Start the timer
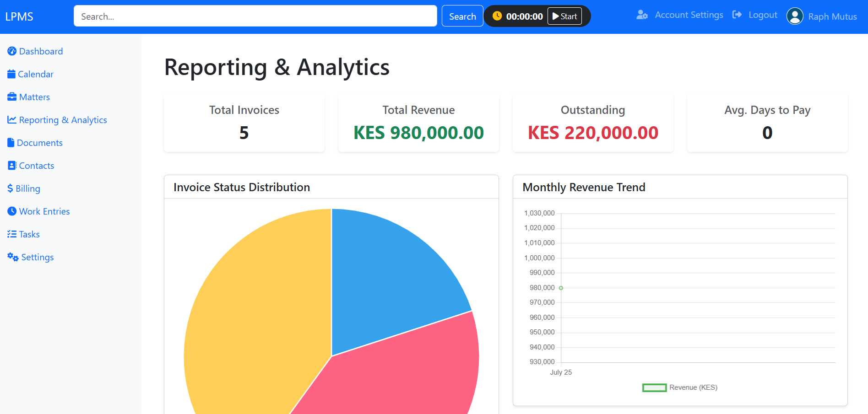Image resolution: width=868 pixels, height=414 pixels. click(x=564, y=16)
